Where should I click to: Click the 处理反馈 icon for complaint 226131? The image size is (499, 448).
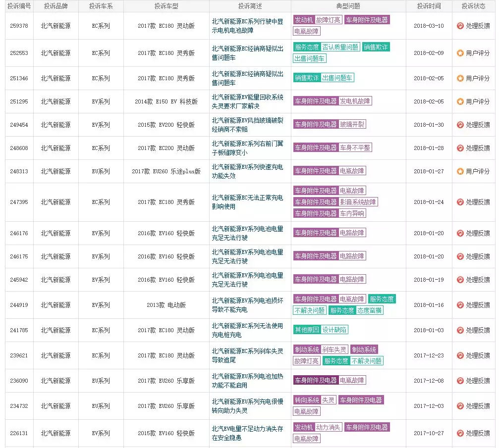coord(460,433)
